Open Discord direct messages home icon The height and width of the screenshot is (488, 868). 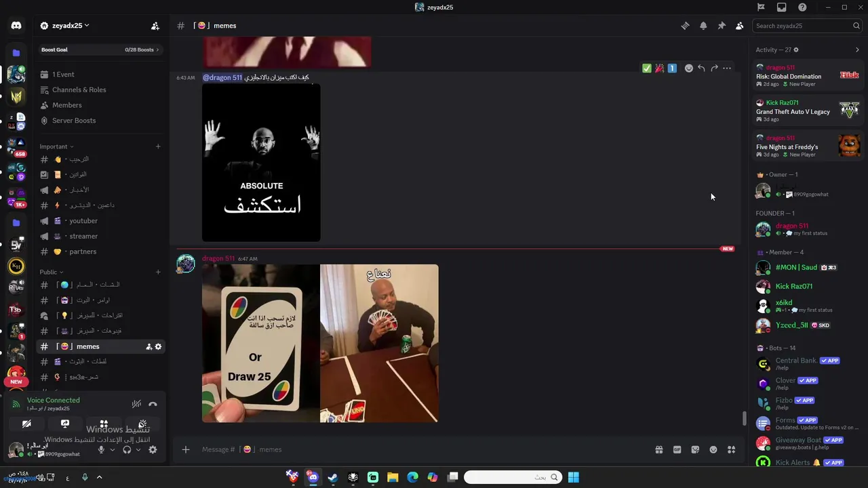tap(16, 26)
